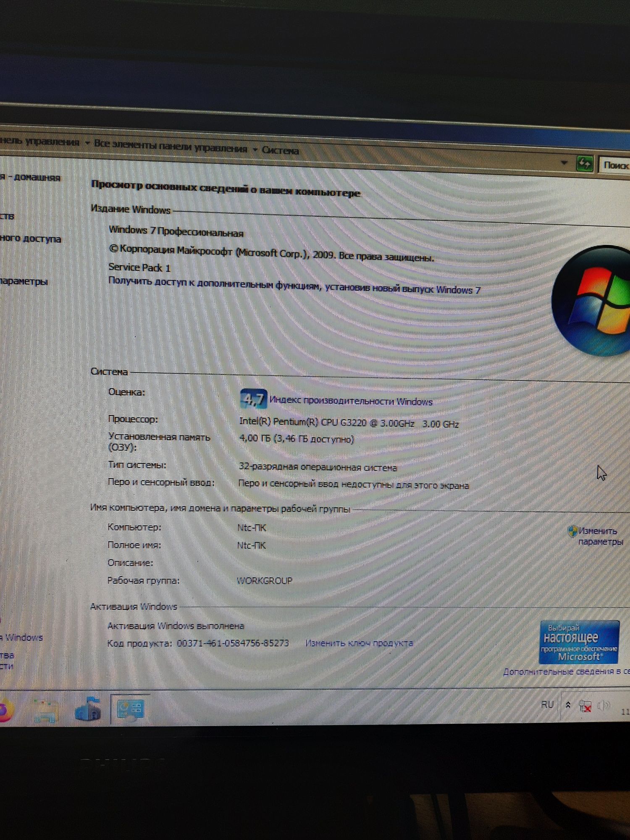Go to Все элементы панели управления breadcrumb
This screenshot has height=840, width=630.
tap(171, 146)
